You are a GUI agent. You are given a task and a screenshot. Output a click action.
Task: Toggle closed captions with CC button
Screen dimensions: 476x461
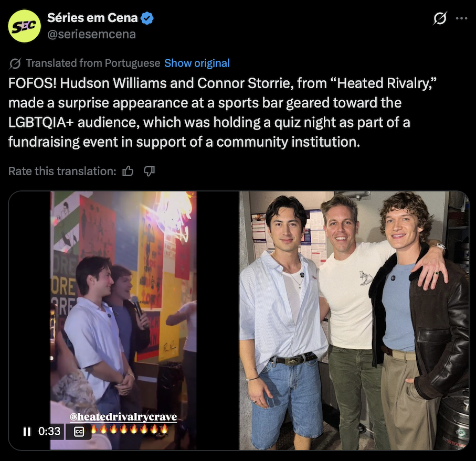pyautogui.click(x=79, y=432)
